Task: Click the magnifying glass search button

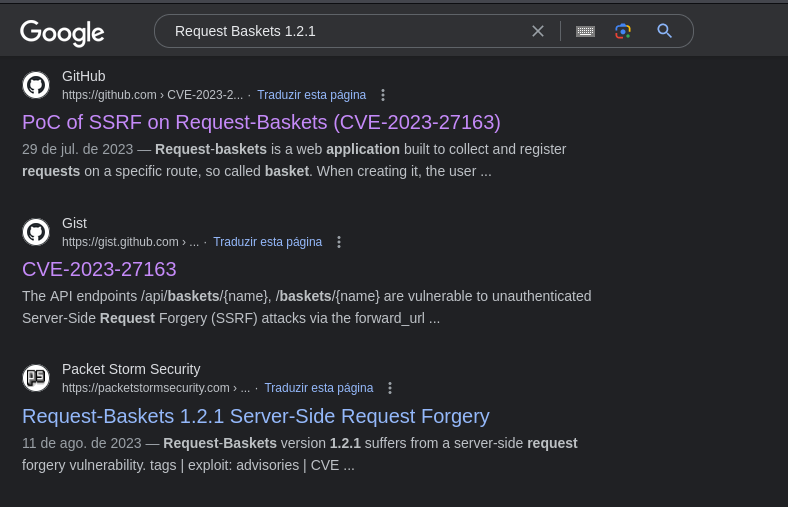Action: click(x=664, y=31)
